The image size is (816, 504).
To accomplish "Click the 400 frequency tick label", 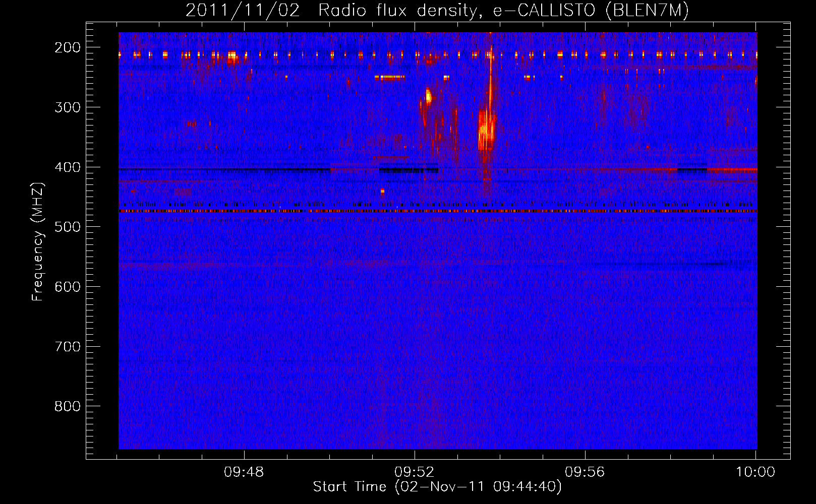I will tap(67, 167).
